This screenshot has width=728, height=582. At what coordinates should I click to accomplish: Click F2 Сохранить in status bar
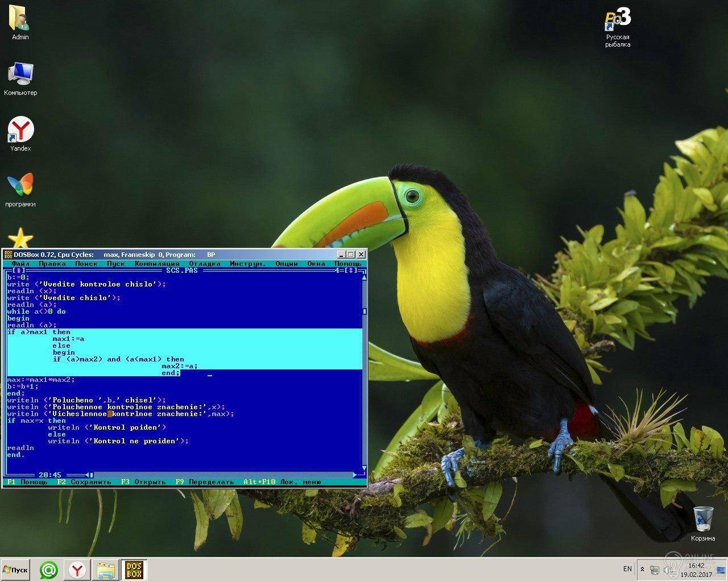coord(84,482)
